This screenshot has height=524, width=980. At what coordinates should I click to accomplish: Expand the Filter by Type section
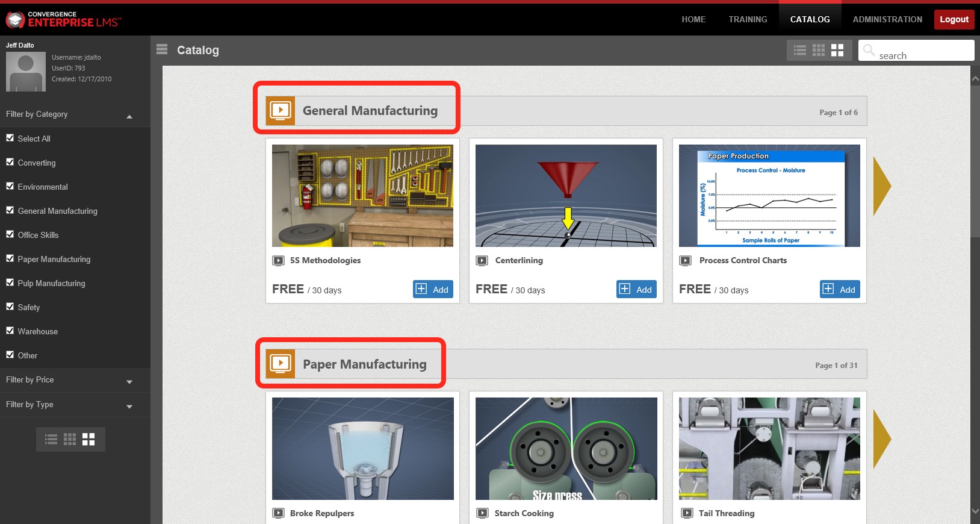pyautogui.click(x=129, y=407)
